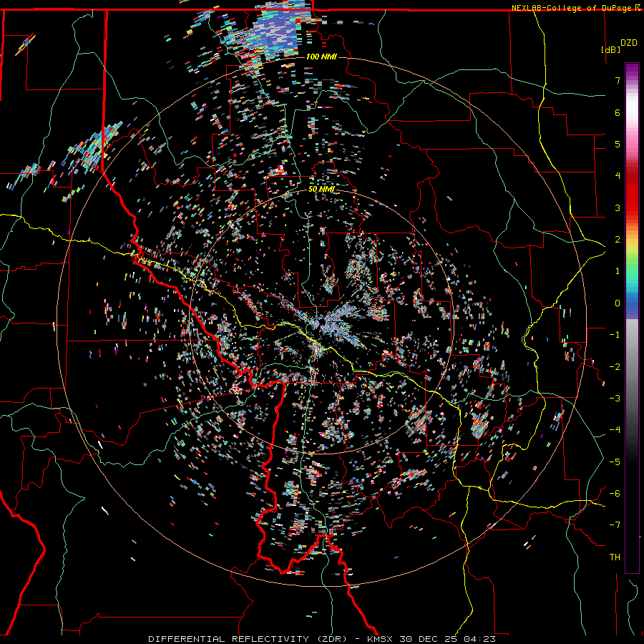Screen dimensions: 644x644
Task: Click the 4 value on color scale
Action: pos(618,176)
